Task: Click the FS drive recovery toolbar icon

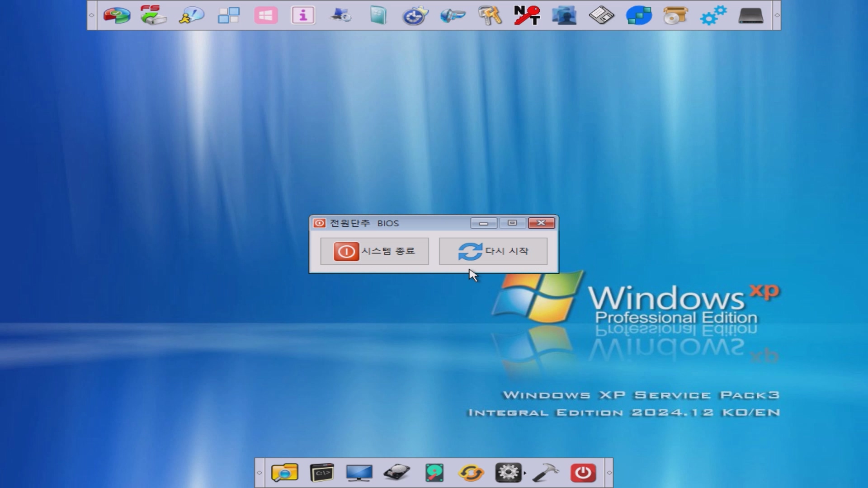Action: coord(153,15)
